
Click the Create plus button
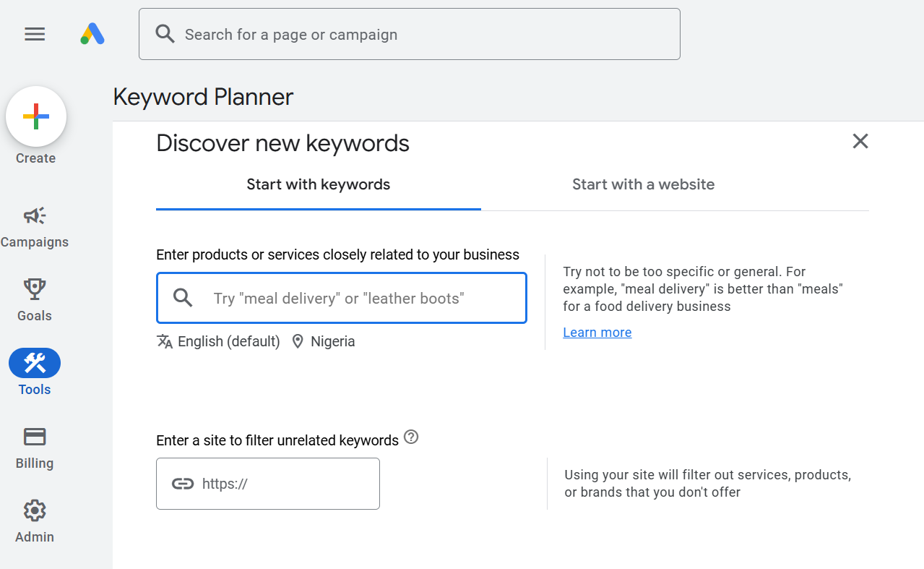click(x=35, y=116)
